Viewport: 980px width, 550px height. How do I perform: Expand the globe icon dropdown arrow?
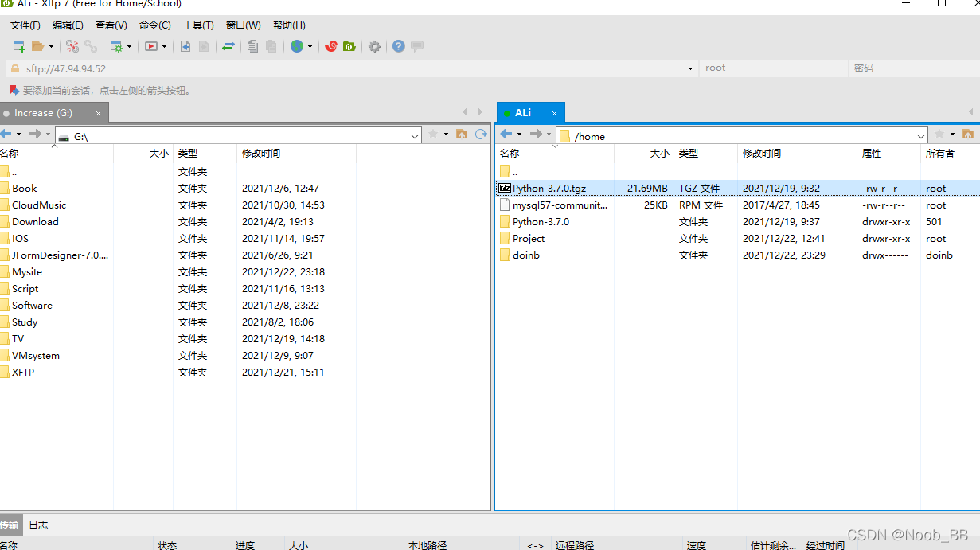[310, 46]
